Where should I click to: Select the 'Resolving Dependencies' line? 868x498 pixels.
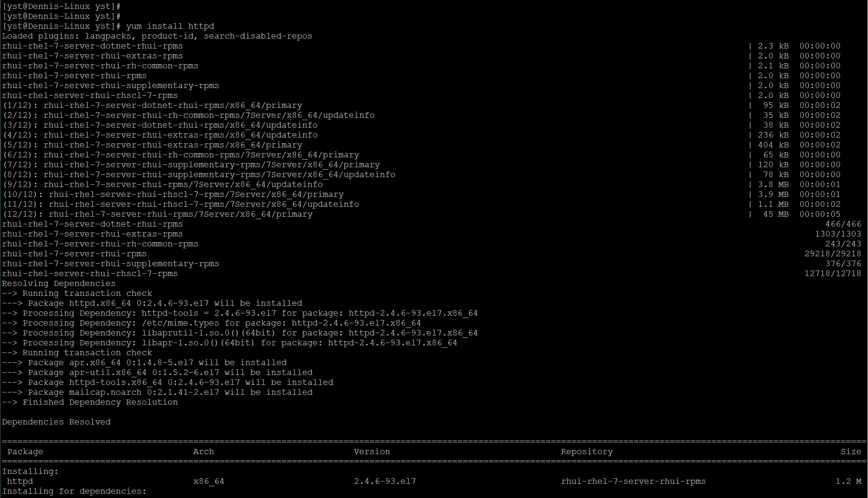click(59, 283)
